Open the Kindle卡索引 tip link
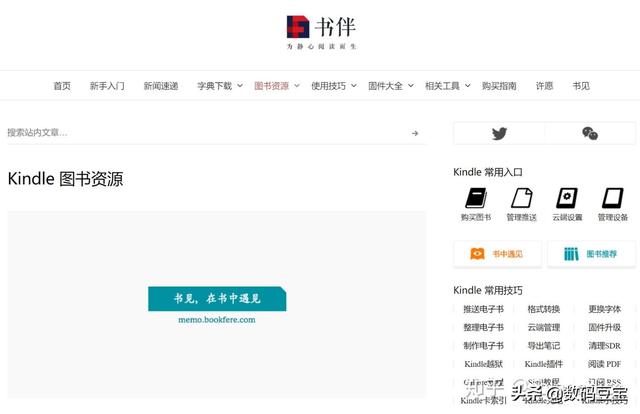This screenshot has width=640, height=414. pos(483,401)
